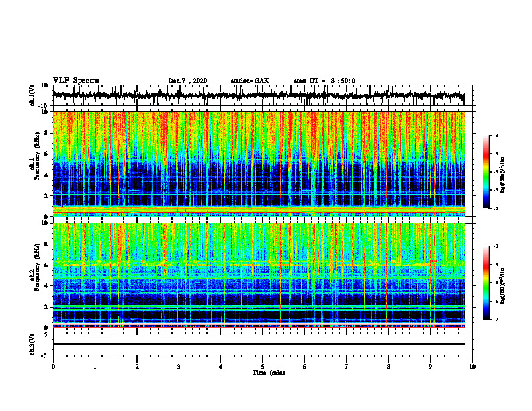Click the ch.2 color bar log(PSD) unit label
Image resolution: width=532 pixels, height=411 pixels.
[504, 285]
